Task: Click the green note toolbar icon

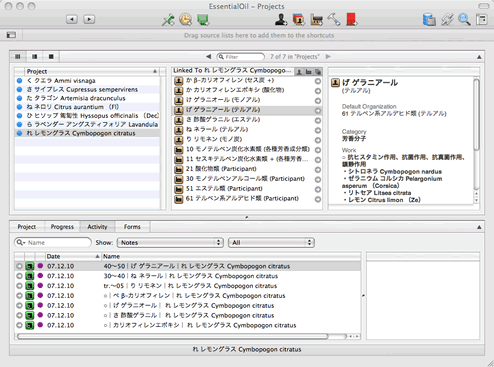Action: (203, 20)
